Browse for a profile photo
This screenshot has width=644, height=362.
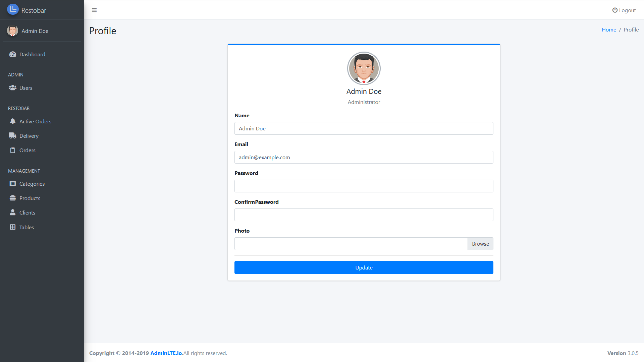click(480, 244)
